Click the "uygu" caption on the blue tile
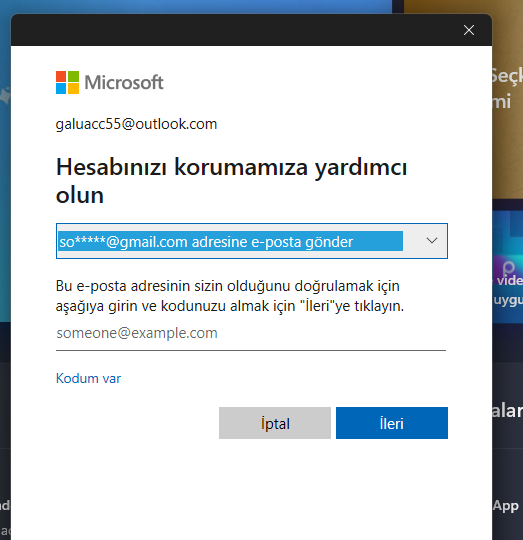 pyautogui.click(x=508, y=300)
